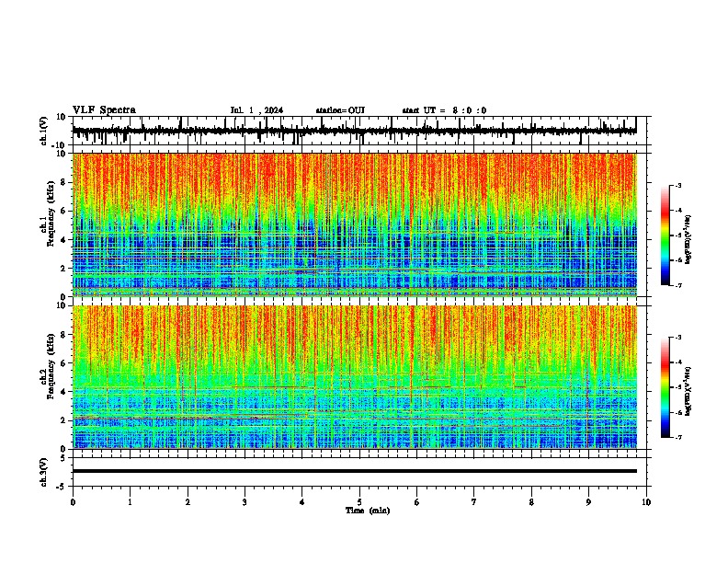Click the 3 minute tick label on time axis
The image size is (728, 563).
pyautogui.click(x=245, y=502)
